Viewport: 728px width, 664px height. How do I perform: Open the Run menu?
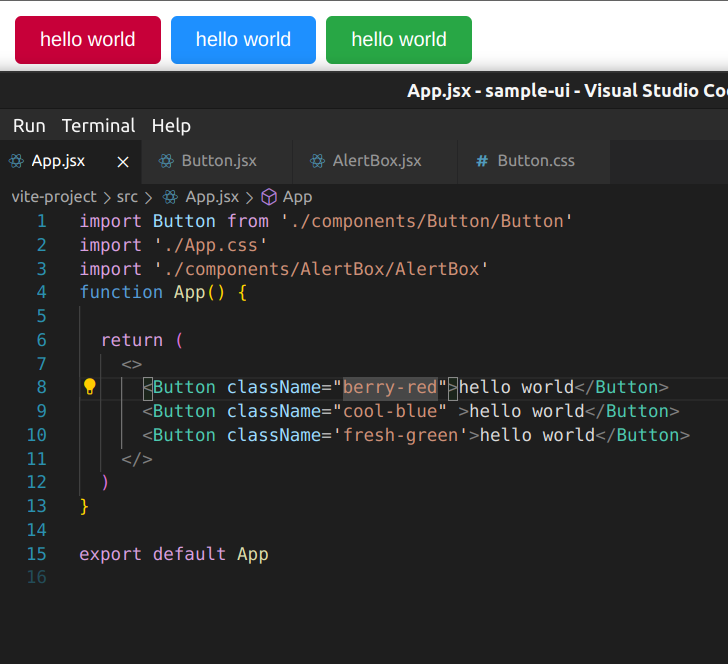coord(29,126)
